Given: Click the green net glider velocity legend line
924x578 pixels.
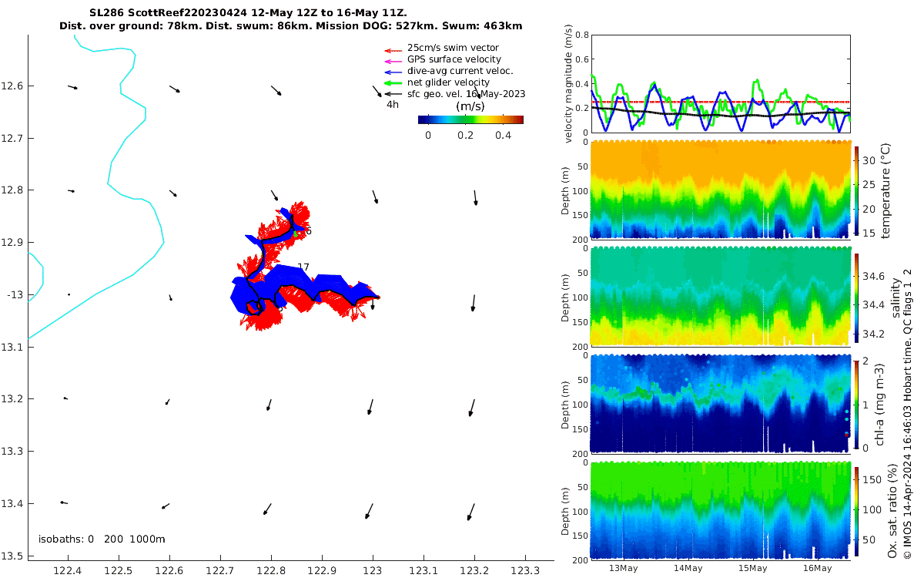Looking at the screenshot, I should pyautogui.click(x=393, y=82).
